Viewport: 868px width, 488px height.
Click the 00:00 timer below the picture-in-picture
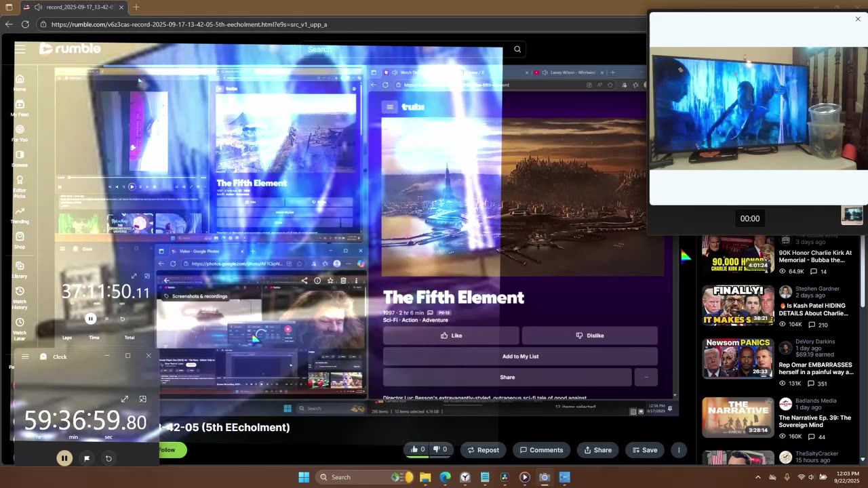pos(750,218)
